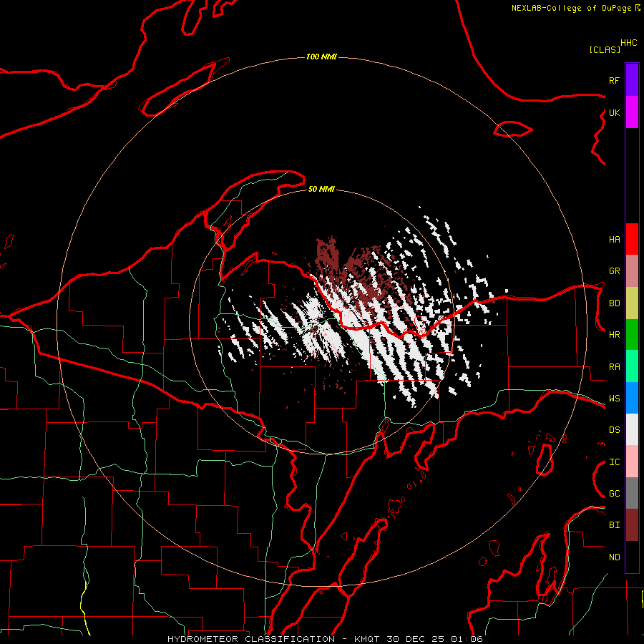The image size is (644, 644).
Task: Click the BD legend label
Action: (x=615, y=303)
